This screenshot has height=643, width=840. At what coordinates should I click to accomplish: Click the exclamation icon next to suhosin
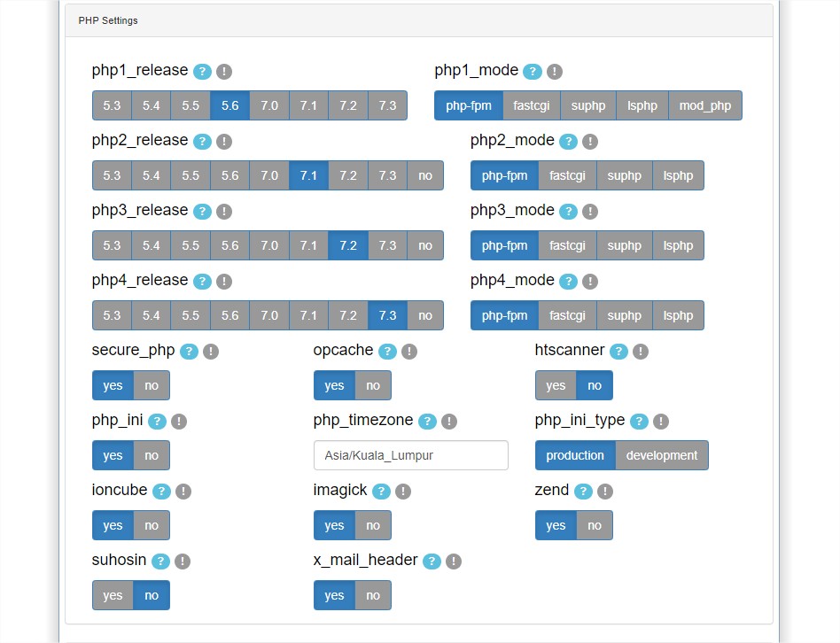183,562
